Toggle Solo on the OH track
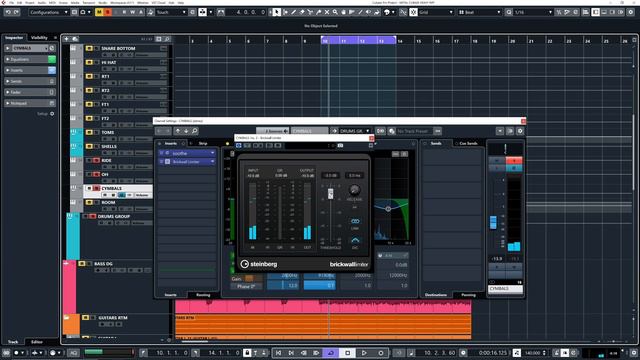Viewport: 640px width, 360px height. point(96,174)
